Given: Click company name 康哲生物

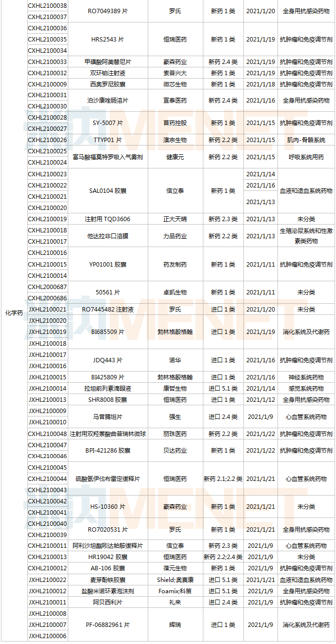Looking at the screenshot, I should [175, 389].
